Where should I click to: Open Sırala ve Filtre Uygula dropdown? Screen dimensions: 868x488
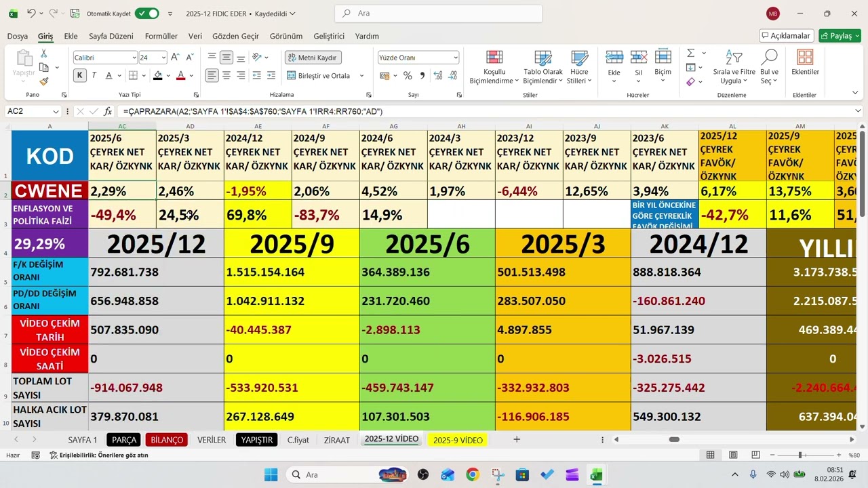pos(734,67)
